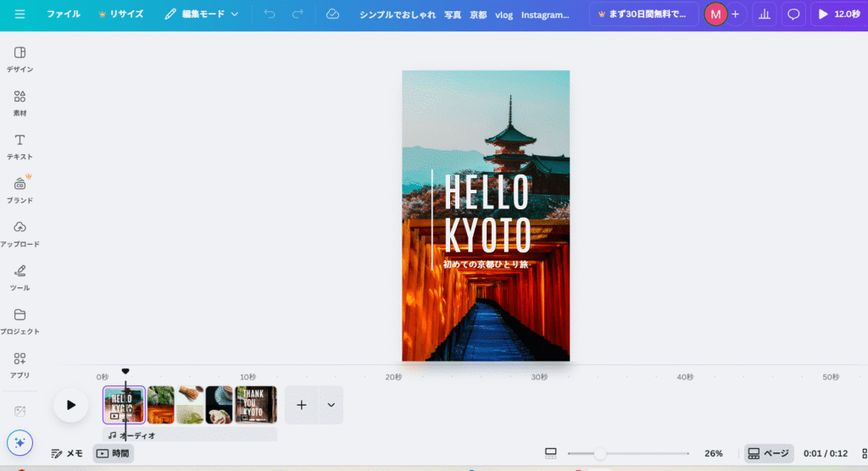
Task: Click the 10秒 ruler mark
Action: (x=248, y=377)
